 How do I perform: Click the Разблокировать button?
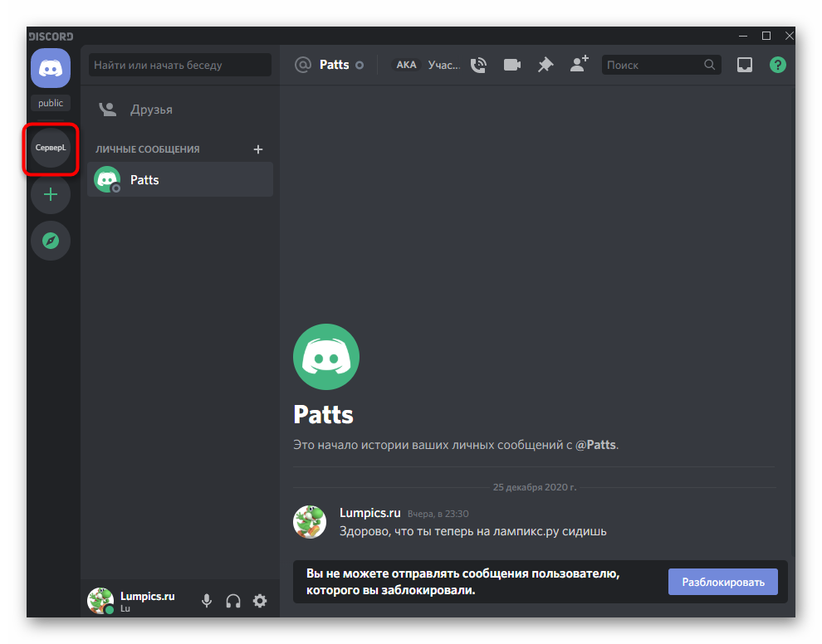point(722,582)
